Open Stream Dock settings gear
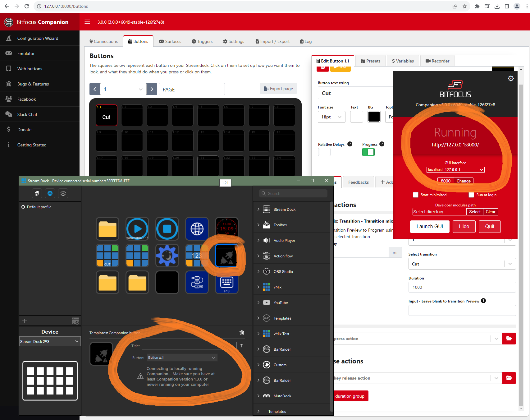Viewport: 530px width, 420px height. pos(63,193)
